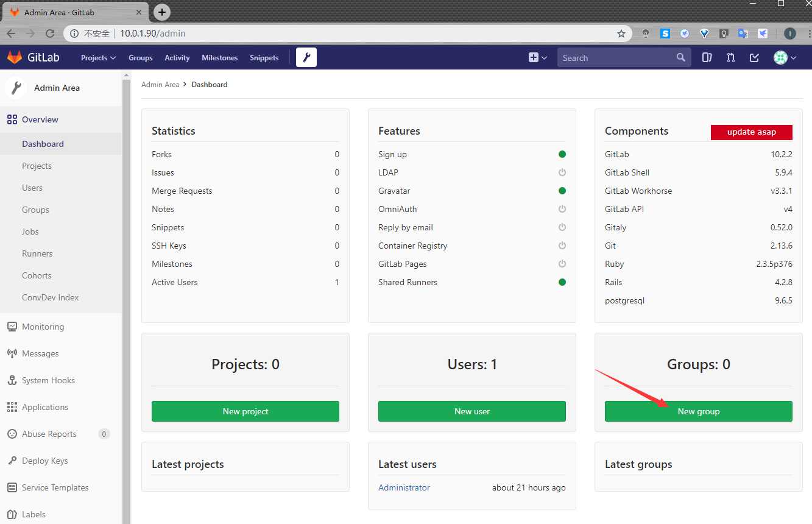This screenshot has width=812, height=524.
Task: Go back using browser back arrow
Action: pyautogui.click(x=11, y=34)
